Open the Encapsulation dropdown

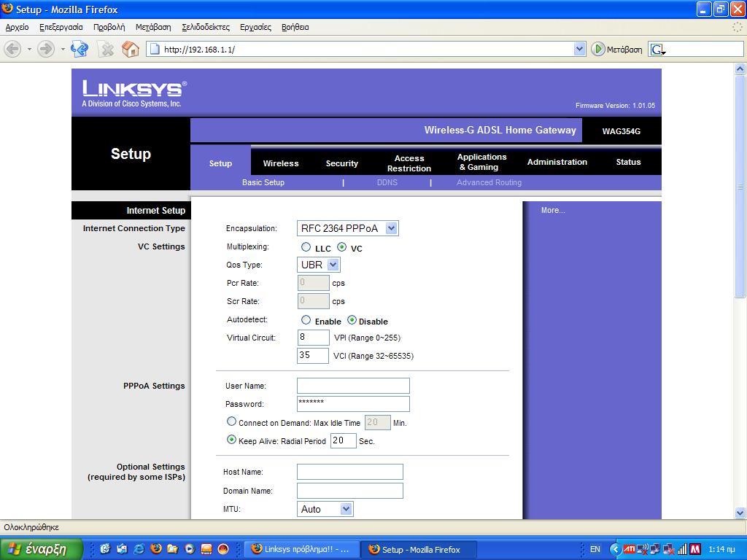391,228
